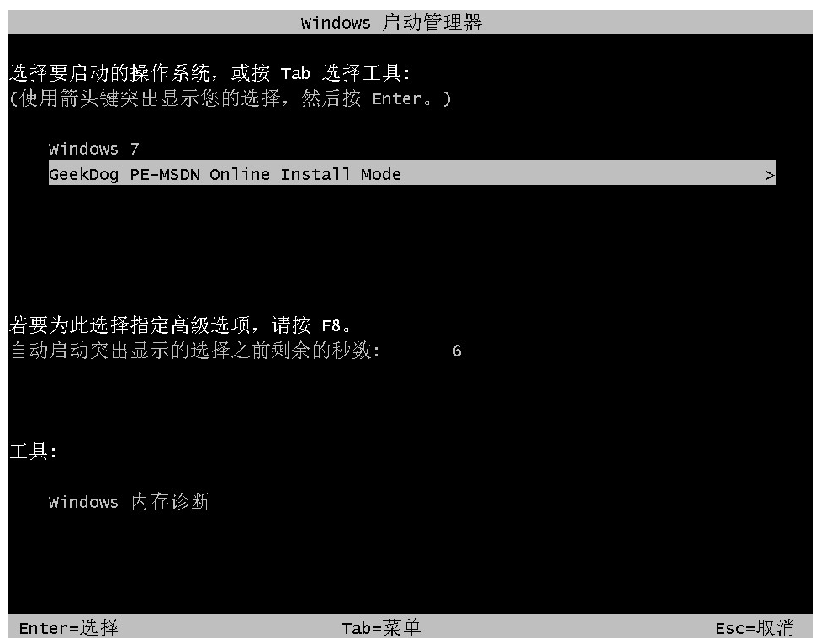Click the 工具: section label
821x644 pixels.
[x=33, y=451]
